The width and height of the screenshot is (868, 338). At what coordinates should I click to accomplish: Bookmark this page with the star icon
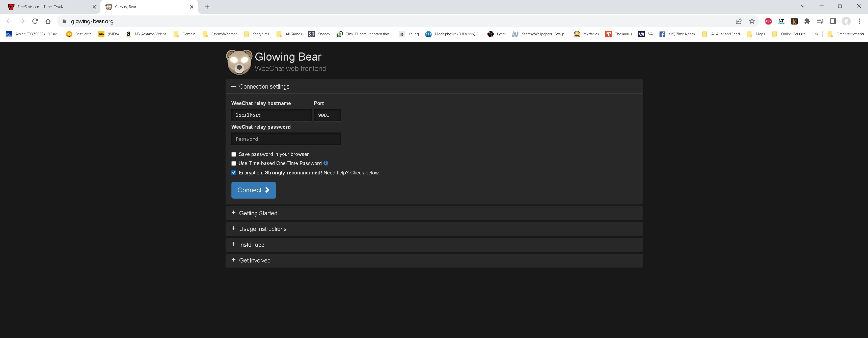[752, 21]
